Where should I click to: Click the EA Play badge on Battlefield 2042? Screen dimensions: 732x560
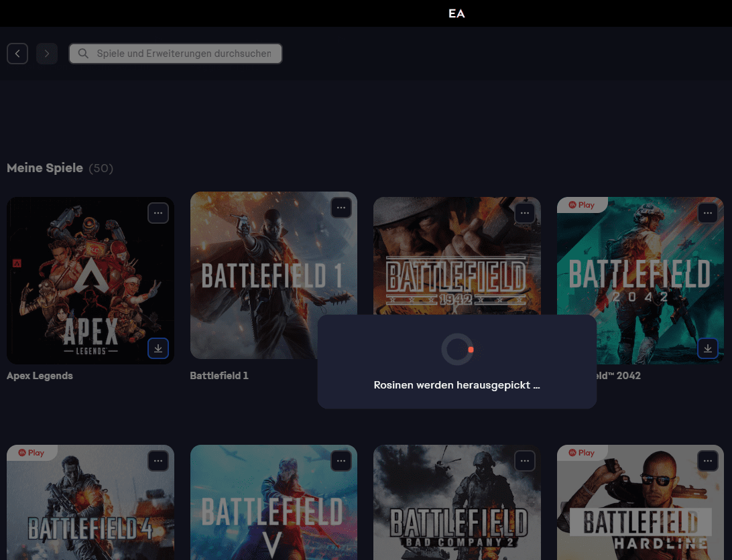(582, 205)
